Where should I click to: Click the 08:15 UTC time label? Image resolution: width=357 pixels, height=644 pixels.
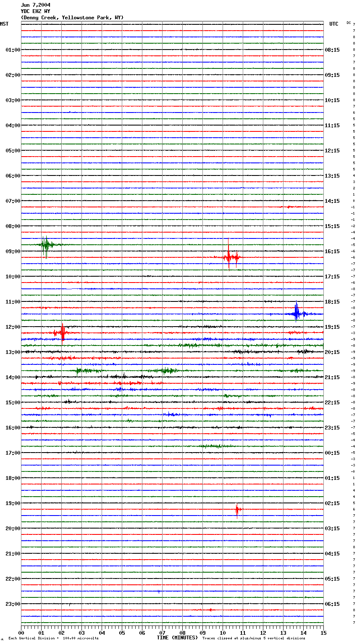coord(332,50)
